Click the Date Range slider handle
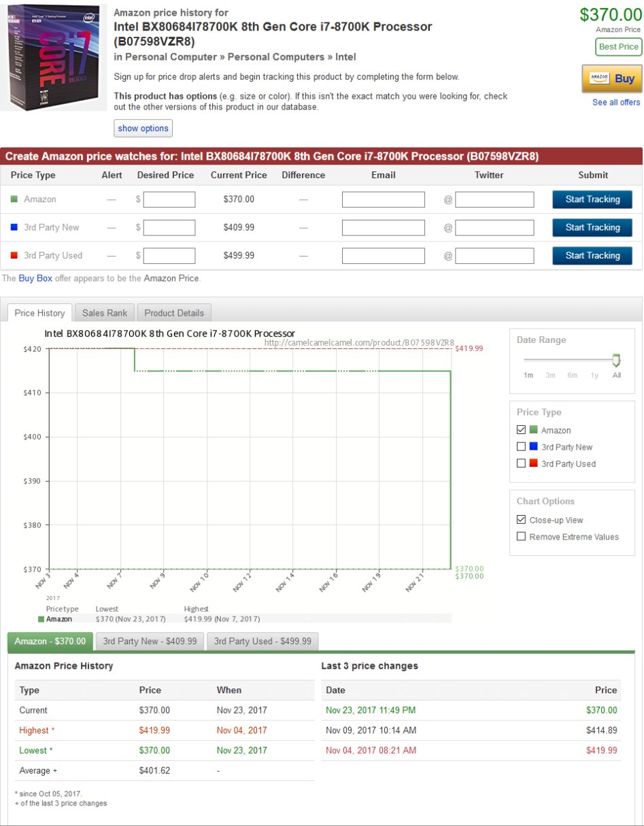 616,360
